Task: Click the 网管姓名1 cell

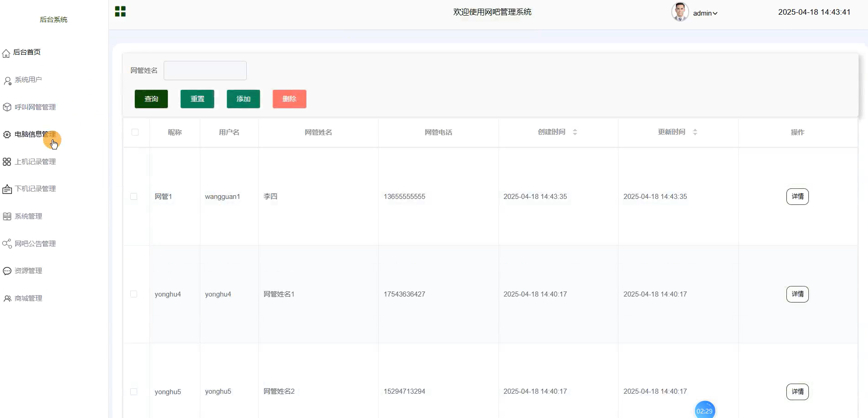Action: tap(279, 294)
